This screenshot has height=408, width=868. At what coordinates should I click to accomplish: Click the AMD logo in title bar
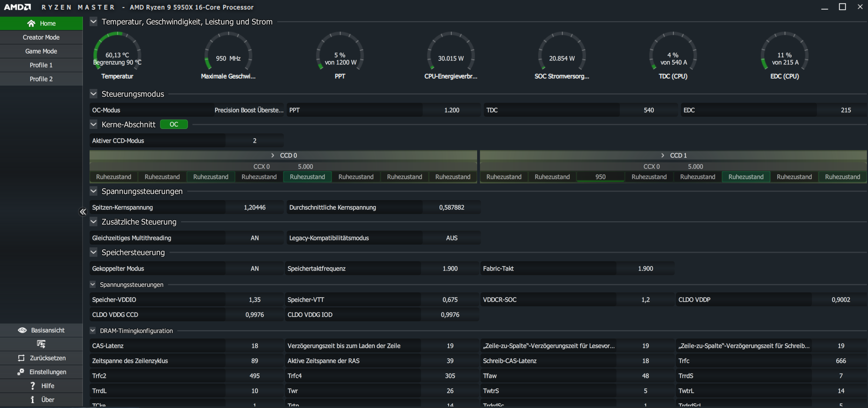point(17,7)
